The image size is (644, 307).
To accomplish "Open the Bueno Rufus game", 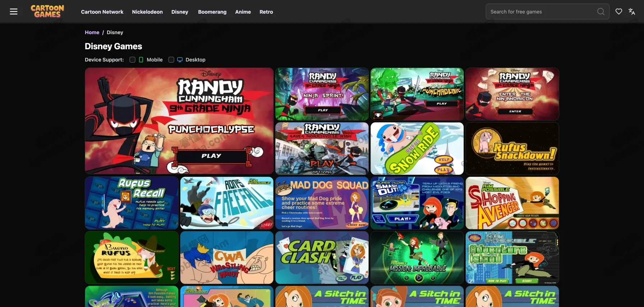I will coord(132,258).
